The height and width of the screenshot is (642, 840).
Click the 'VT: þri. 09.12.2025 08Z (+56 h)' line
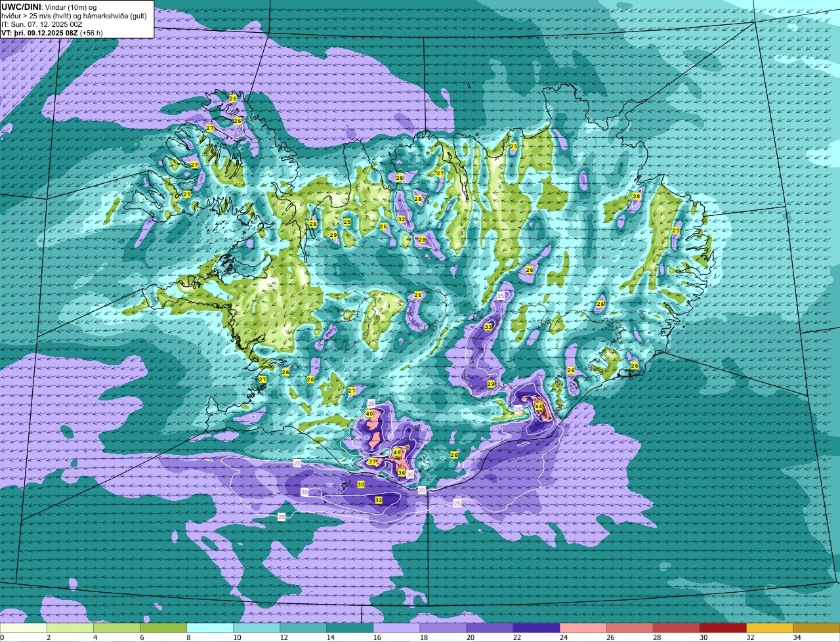point(52,33)
